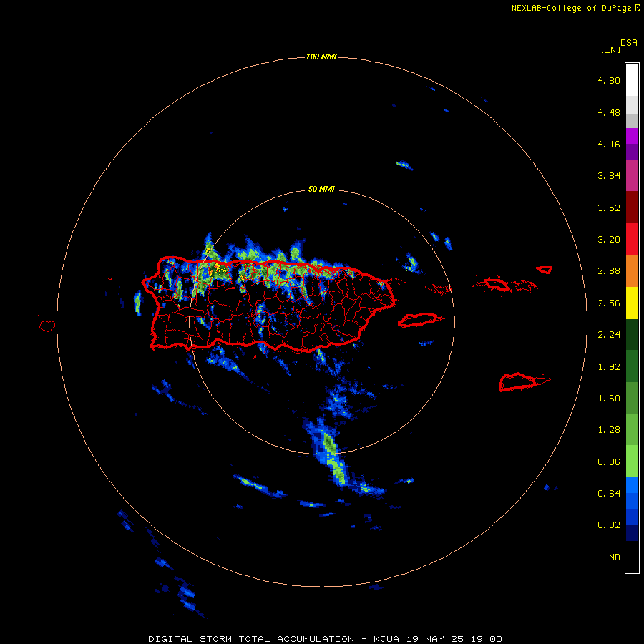Pick the yellow legend swatch near 2.56

pos(632,303)
